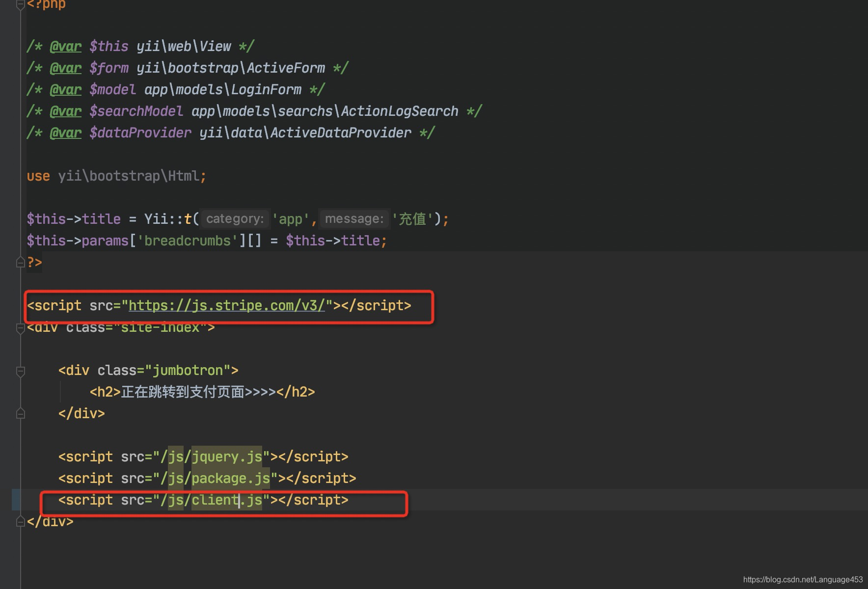Image resolution: width=868 pixels, height=589 pixels.
Task: Place cursor on 'yii\bootstrap\Html' import
Action: 129,176
